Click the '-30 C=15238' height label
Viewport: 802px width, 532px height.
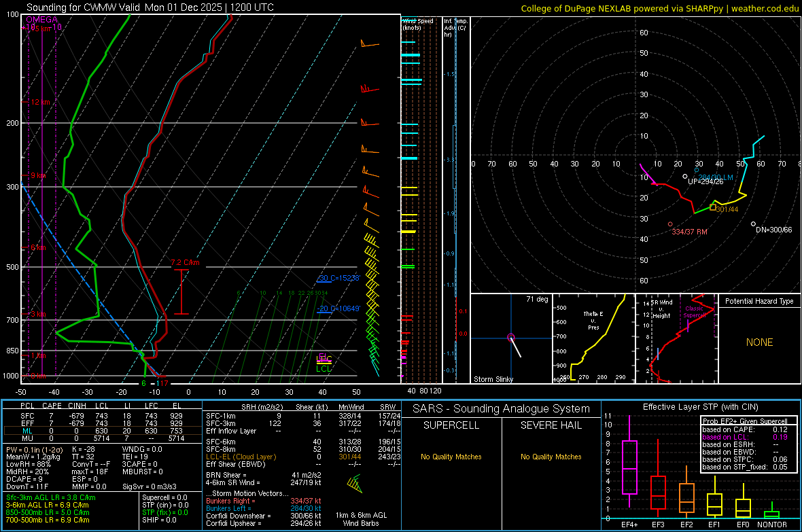click(x=338, y=279)
